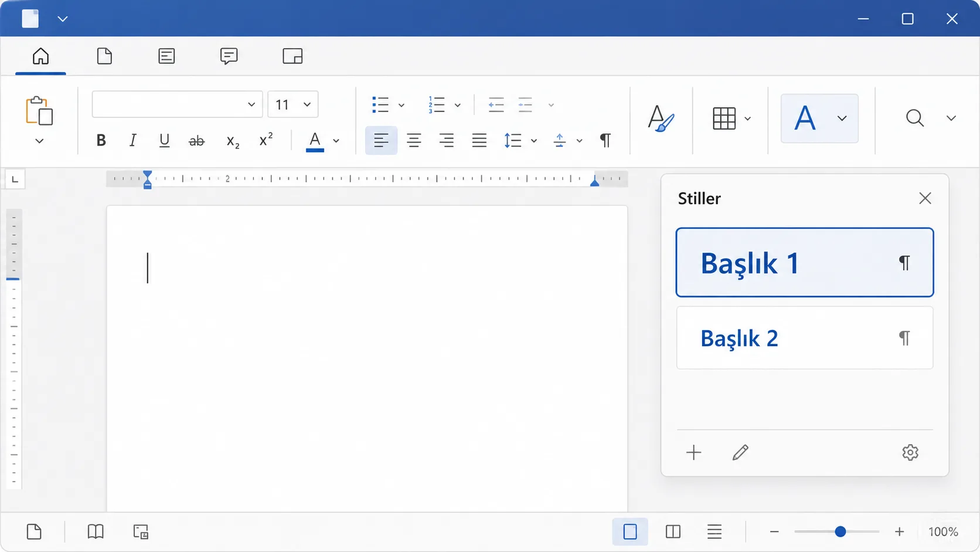Apply the Başlık 2 style
Viewport: 980px width, 552px height.
(x=805, y=338)
